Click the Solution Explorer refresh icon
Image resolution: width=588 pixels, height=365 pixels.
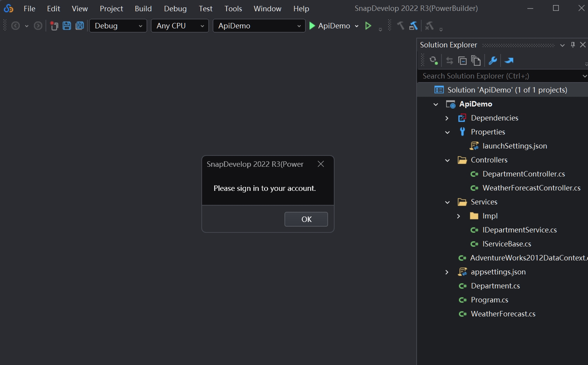(x=433, y=61)
